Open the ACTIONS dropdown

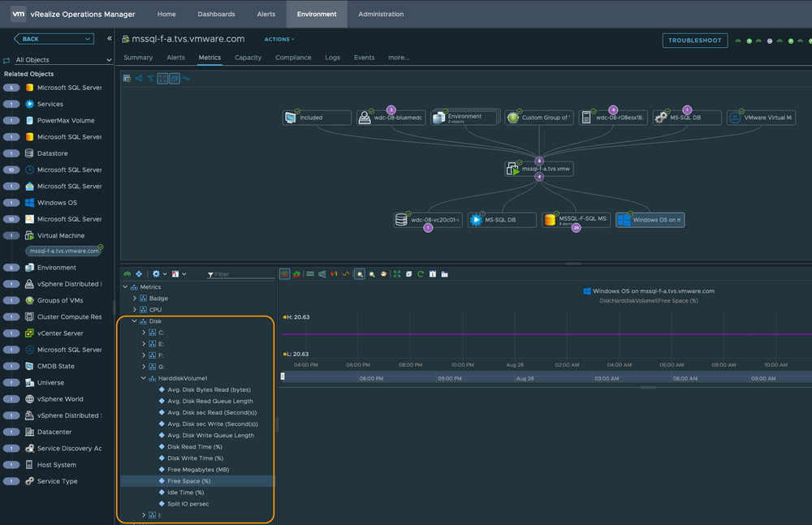pyautogui.click(x=279, y=39)
